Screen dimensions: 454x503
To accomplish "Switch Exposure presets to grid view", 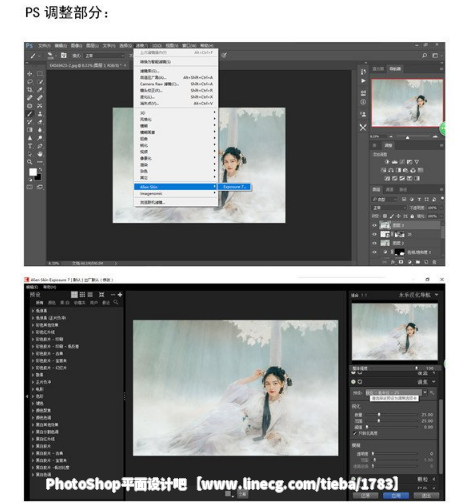I will tap(82, 295).
